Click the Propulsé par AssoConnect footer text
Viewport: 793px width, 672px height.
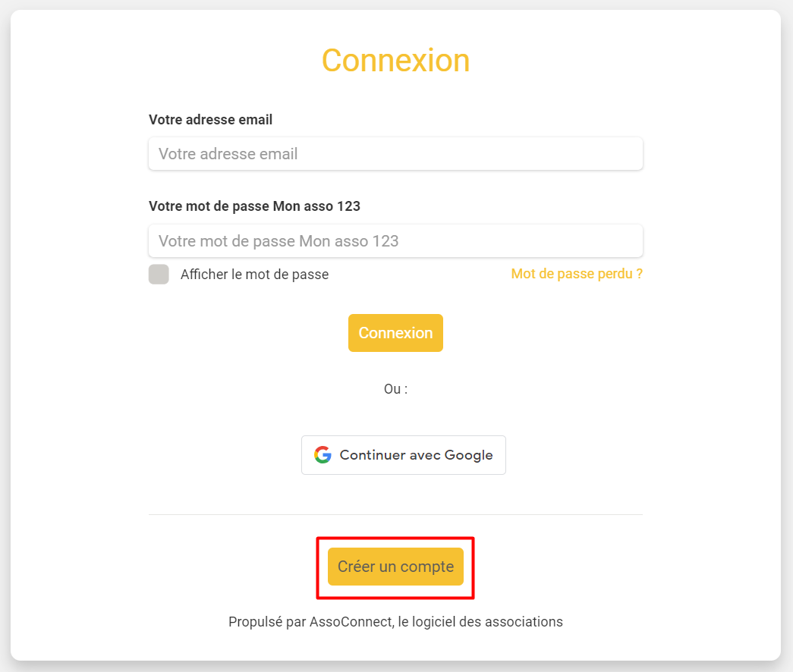(x=395, y=622)
